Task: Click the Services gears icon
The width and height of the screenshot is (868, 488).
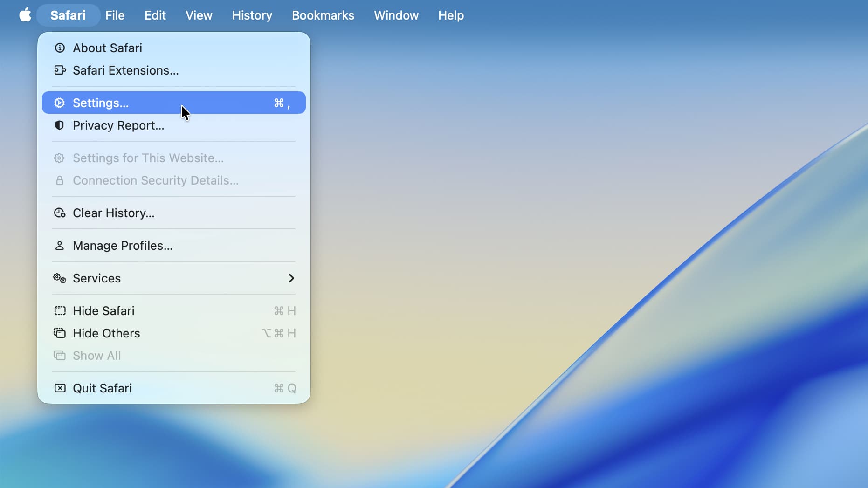Action: point(60,278)
